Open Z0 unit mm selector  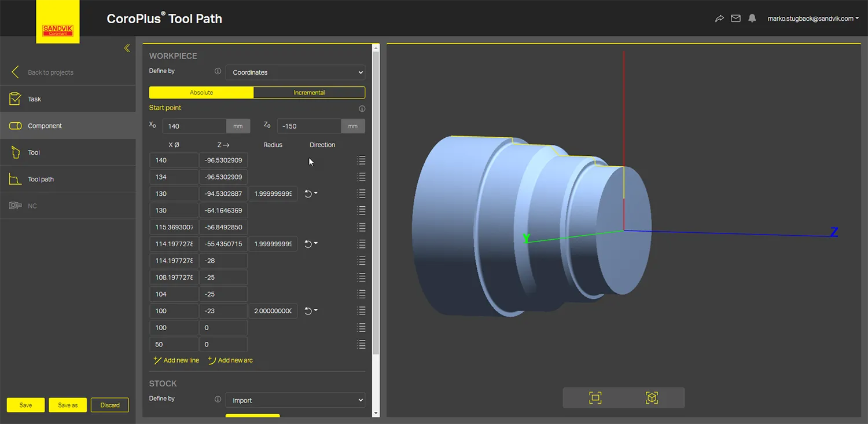[x=352, y=126]
